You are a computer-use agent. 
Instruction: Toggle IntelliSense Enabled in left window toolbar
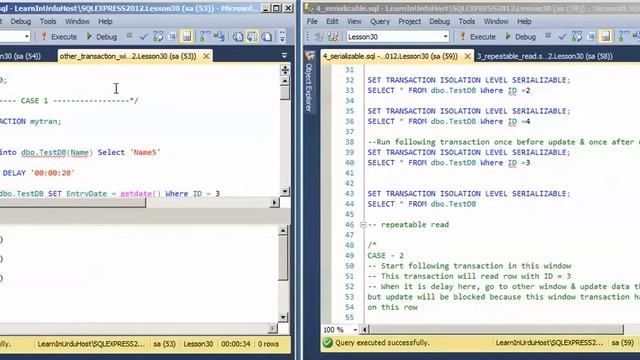click(187, 37)
